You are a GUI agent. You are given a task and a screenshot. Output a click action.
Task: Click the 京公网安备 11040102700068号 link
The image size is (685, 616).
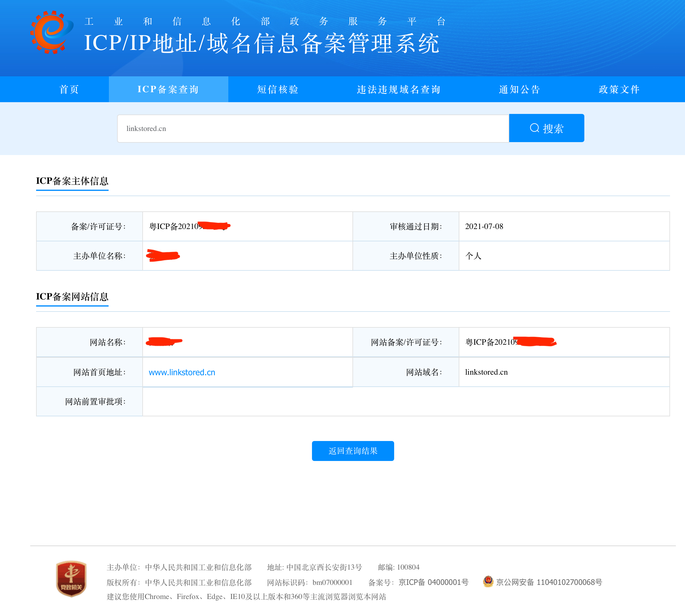pos(549,582)
